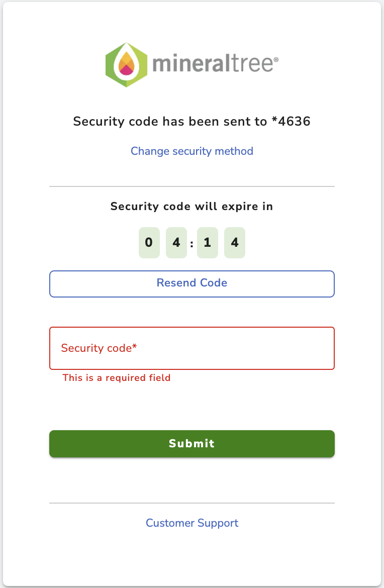Open the Change security method link
Screen dimensions: 384x588
(x=191, y=151)
